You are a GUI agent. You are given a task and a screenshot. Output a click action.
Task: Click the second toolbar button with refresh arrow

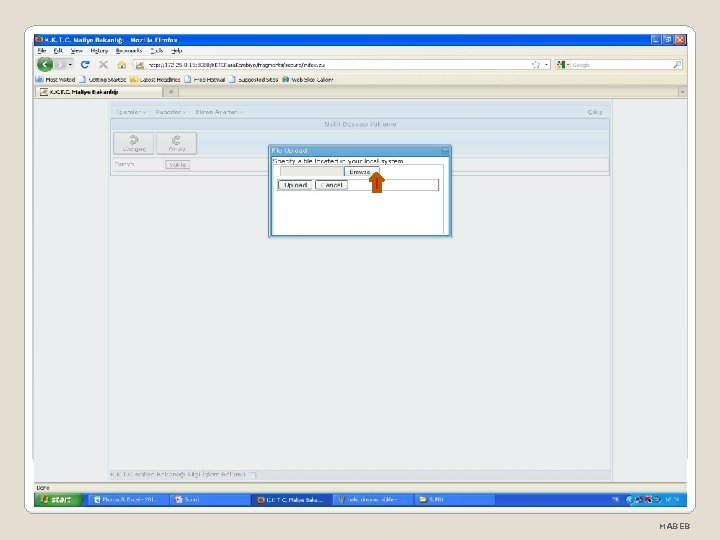pyautogui.click(x=176, y=143)
